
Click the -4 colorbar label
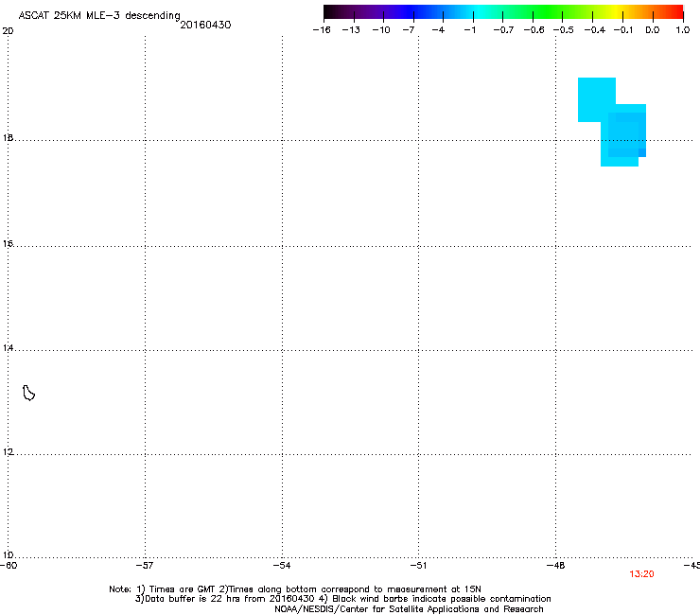[438, 30]
